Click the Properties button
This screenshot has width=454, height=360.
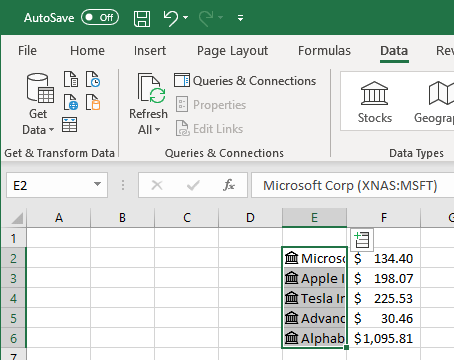point(211,105)
